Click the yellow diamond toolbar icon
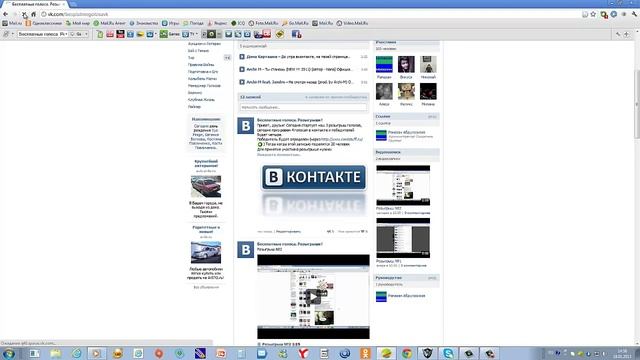The width and height of the screenshot is (640, 360). point(280,34)
